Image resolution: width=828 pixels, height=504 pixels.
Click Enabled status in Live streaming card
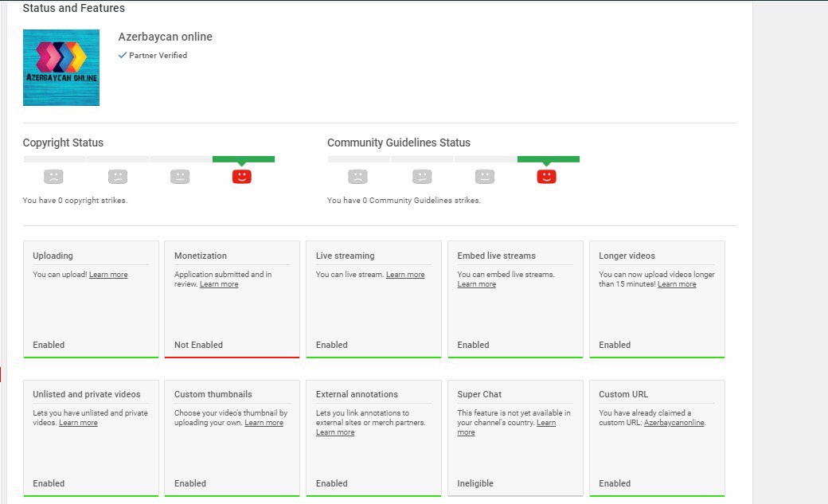(x=332, y=345)
